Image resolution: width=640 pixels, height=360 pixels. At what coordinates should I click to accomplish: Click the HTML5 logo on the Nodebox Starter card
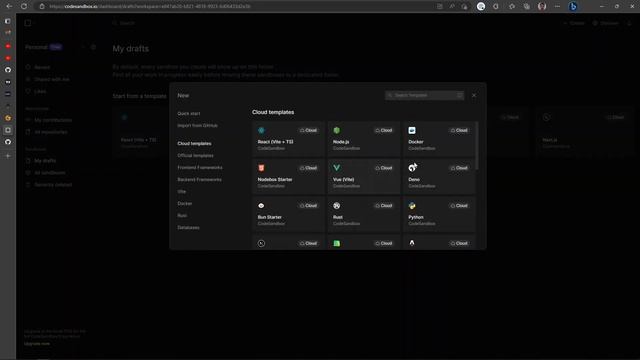pyautogui.click(x=261, y=168)
